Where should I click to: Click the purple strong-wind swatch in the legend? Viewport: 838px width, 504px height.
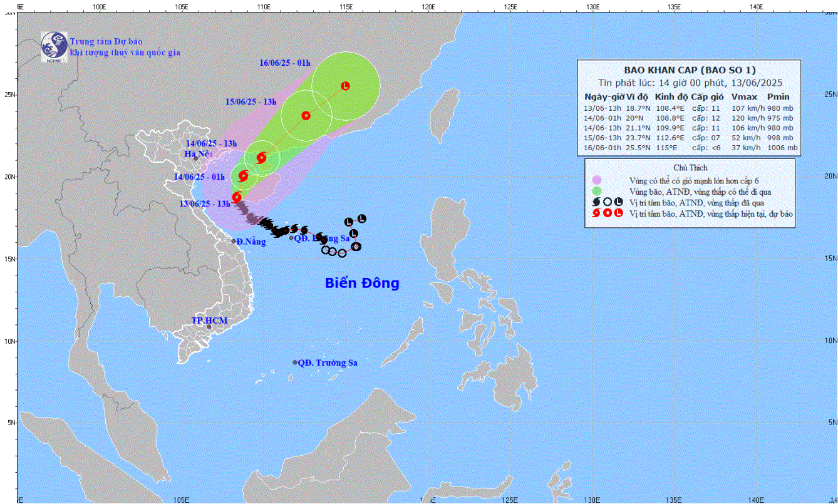click(596, 180)
